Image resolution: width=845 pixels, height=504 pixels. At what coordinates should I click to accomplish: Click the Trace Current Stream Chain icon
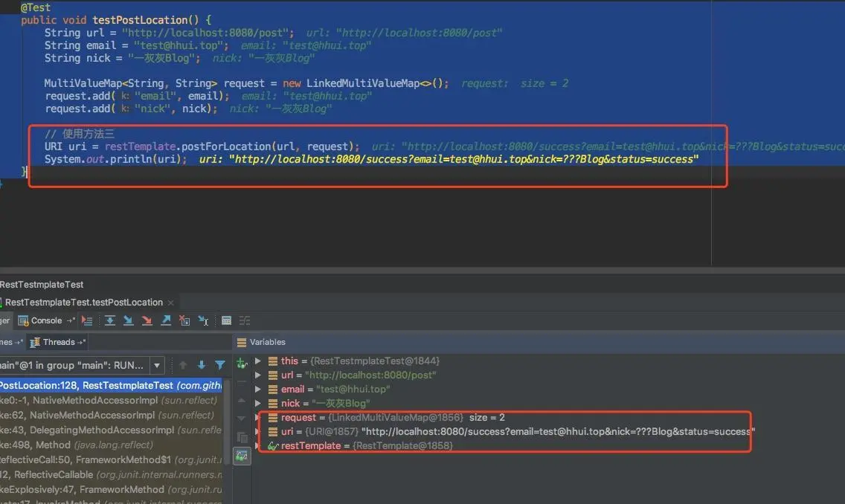click(245, 321)
